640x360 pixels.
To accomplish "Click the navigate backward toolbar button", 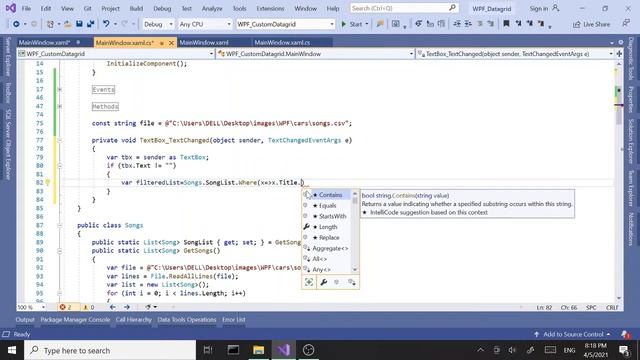I will (16, 24).
